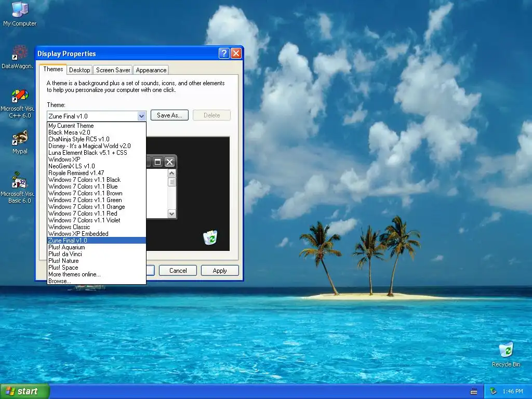This screenshot has height=399, width=532.
Task: Choose the Plus! Space theme
Action: (x=97, y=268)
